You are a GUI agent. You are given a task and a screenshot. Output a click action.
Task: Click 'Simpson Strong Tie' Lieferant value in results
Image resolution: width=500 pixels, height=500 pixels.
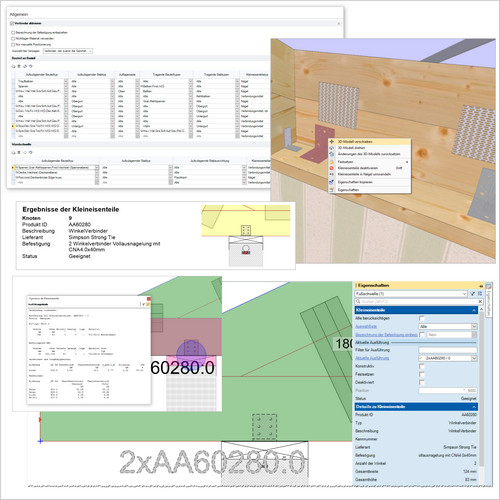pyautogui.click(x=92, y=237)
